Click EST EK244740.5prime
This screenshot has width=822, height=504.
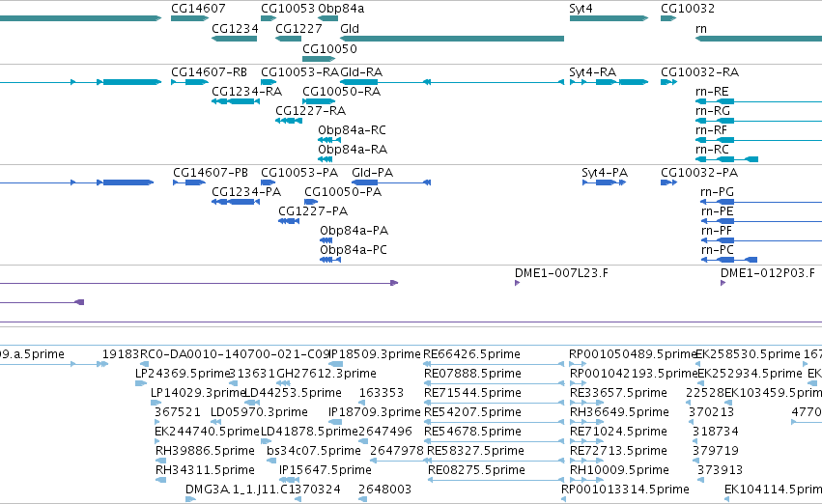207,432
